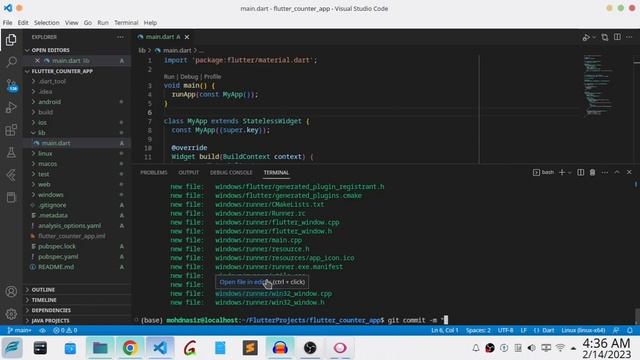Open windows/runner/main.cpp terminal link
This screenshot has width=640, height=360.
pyautogui.click(x=258, y=240)
